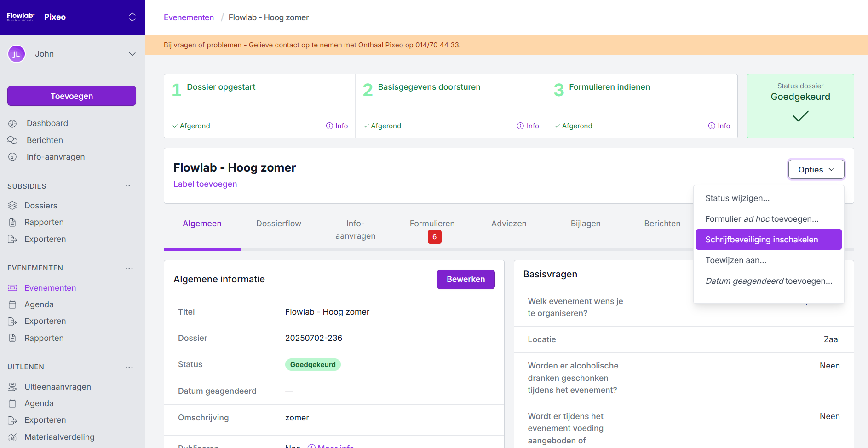Choose Status wijzigen from options menu

(x=737, y=198)
